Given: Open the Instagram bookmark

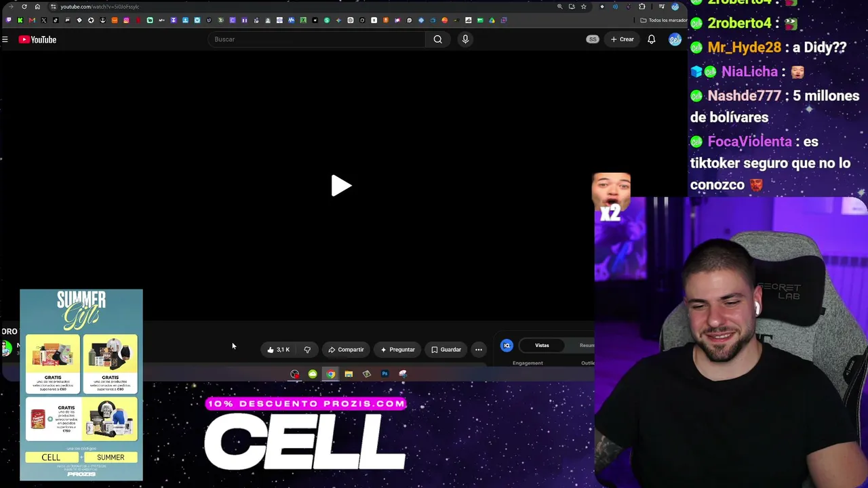Looking at the screenshot, I should (126, 20).
